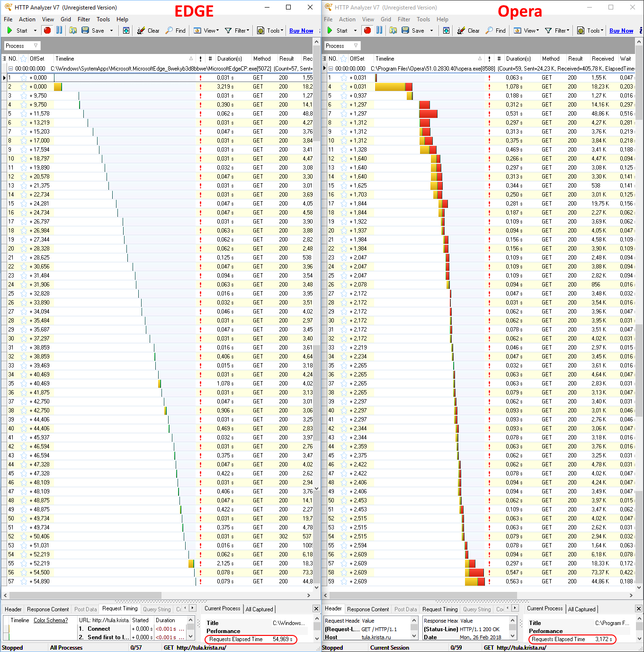The width and height of the screenshot is (644, 652).
Task: Click the hash column header in Opera grid
Action: pyautogui.click(x=499, y=59)
